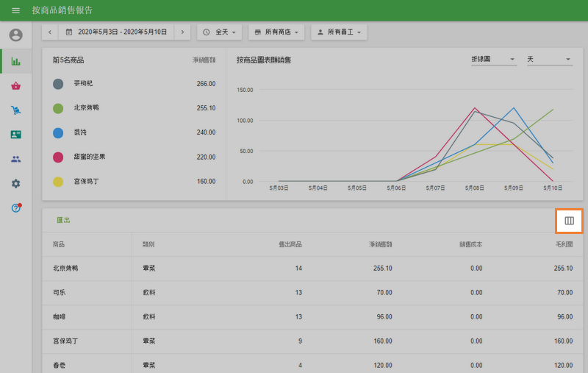This screenshot has height=373, width=588.
Task: Click the table columns chooser icon
Action: 569,221
